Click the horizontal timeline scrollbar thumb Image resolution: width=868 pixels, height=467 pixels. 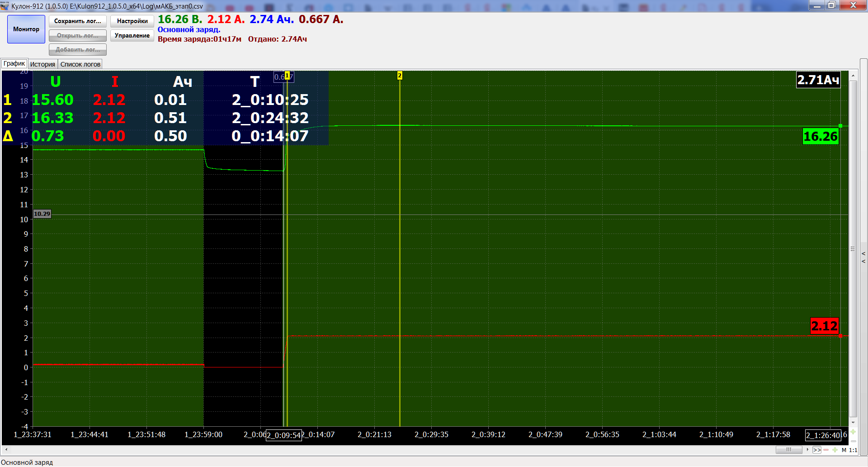788,450
